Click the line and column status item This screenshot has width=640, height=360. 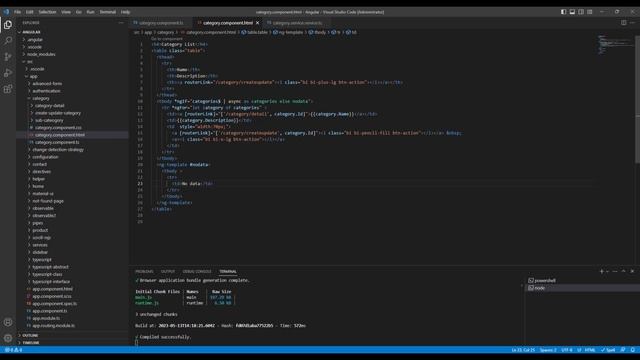pos(523,350)
